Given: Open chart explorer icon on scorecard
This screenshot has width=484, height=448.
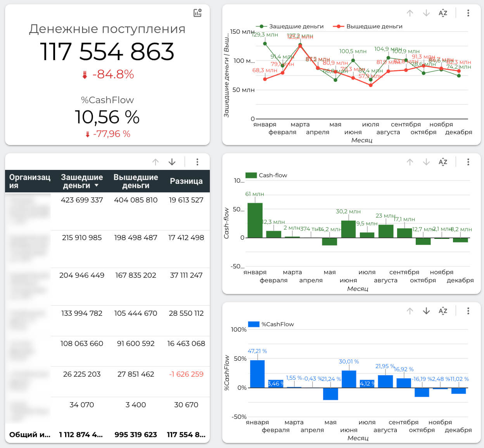Looking at the screenshot, I should [x=197, y=13].
